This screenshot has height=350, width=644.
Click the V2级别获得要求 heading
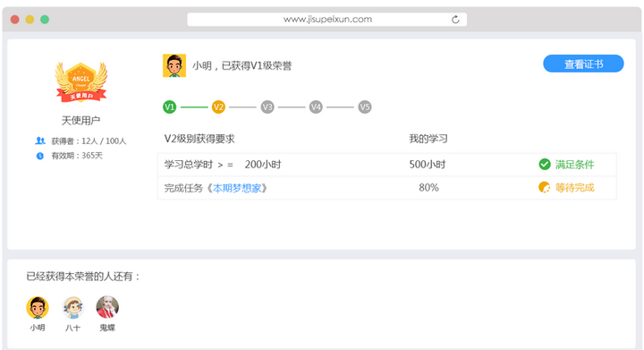tap(199, 139)
